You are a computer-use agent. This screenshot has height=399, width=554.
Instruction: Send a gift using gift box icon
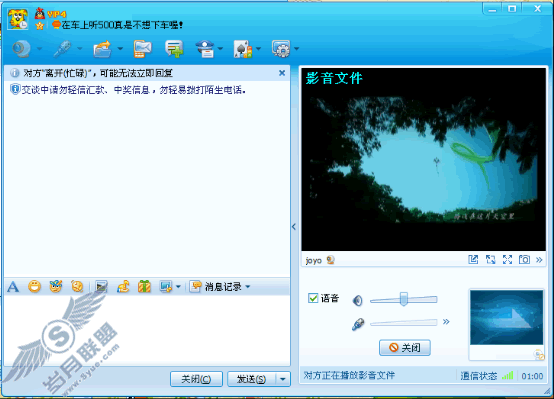(144, 286)
